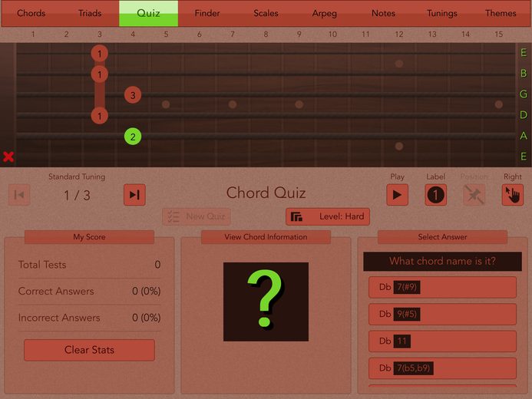Click the A string label
The height and width of the screenshot is (399, 532).
(x=524, y=136)
